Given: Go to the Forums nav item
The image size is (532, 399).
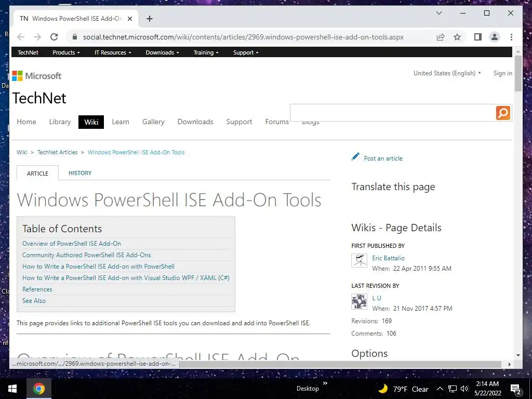Looking at the screenshot, I should pyautogui.click(x=277, y=122).
